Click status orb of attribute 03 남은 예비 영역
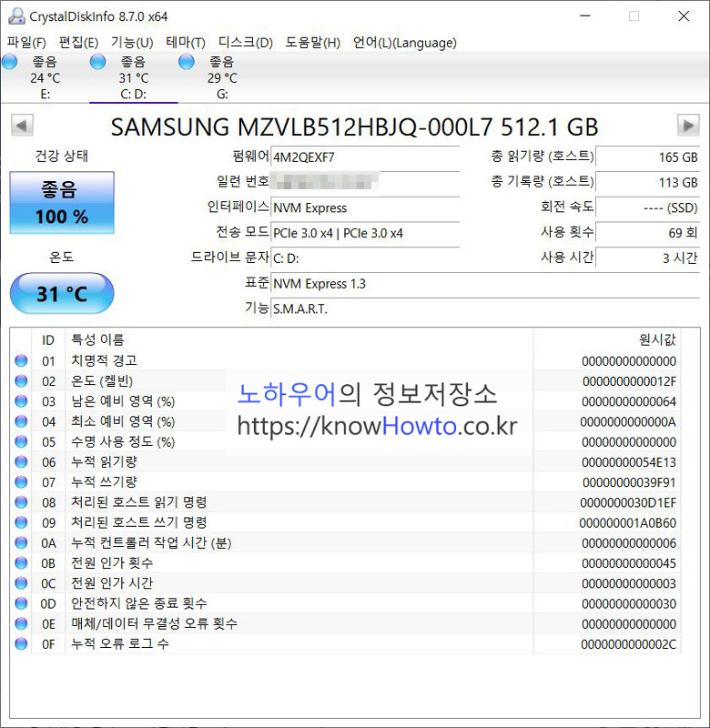Viewport: 710px width, 728px height. (x=21, y=401)
